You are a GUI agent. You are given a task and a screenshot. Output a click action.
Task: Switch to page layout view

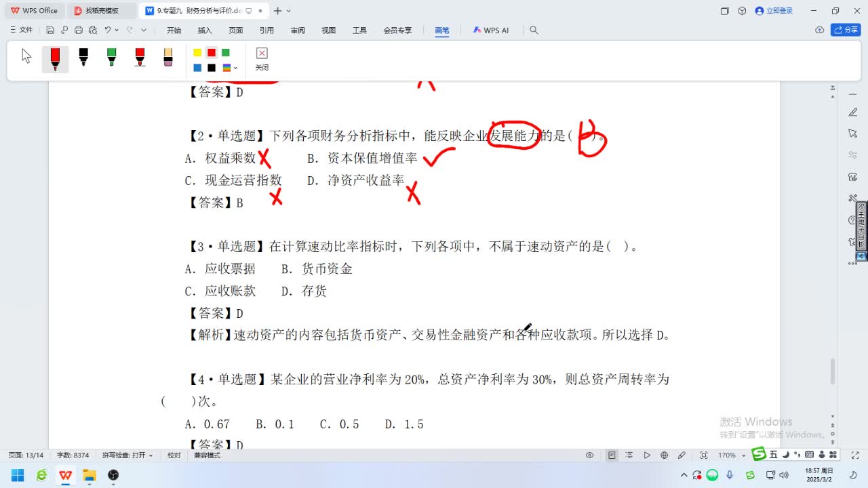point(612,455)
